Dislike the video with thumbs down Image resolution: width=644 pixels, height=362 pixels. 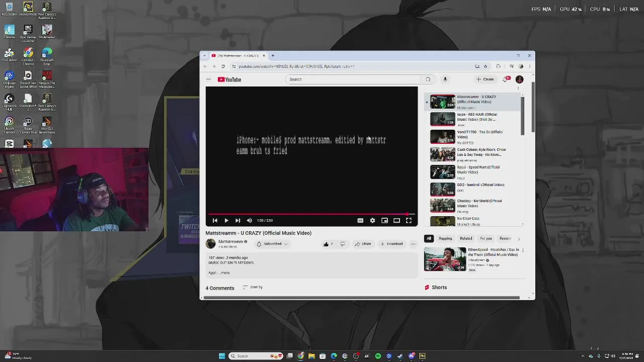tap(343, 244)
